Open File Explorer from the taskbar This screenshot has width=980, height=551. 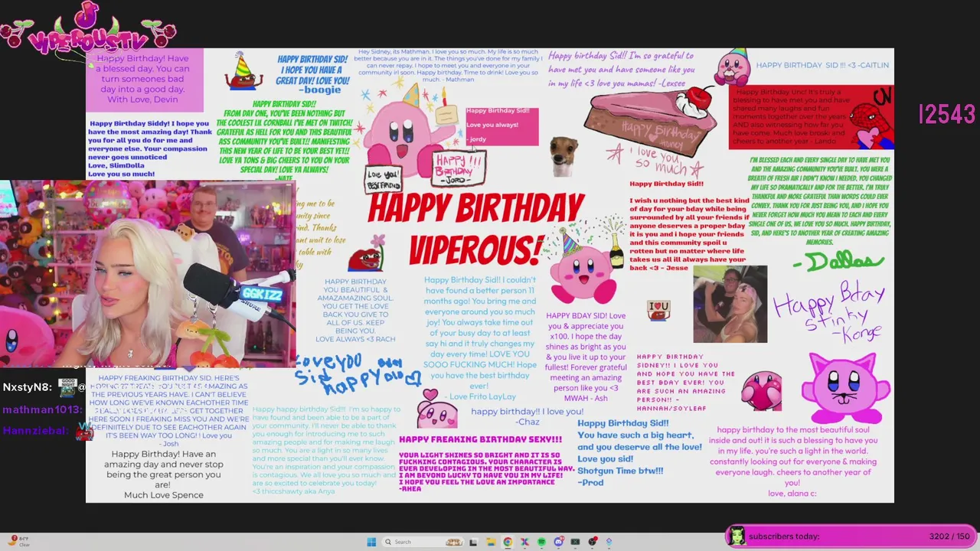(x=491, y=542)
